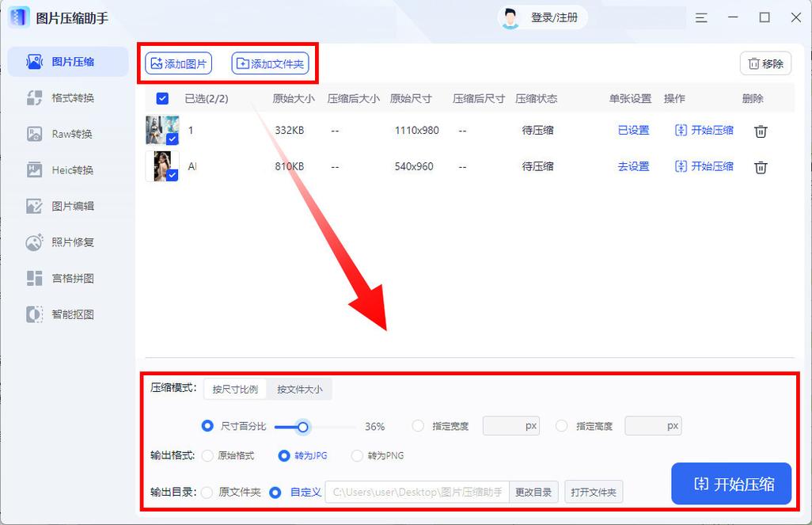Switch to the 按文件大小 compression tab
The height and width of the screenshot is (525, 812).
(299, 390)
